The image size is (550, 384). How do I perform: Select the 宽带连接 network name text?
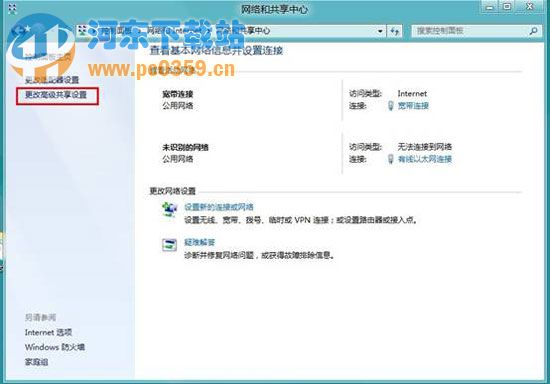[178, 94]
